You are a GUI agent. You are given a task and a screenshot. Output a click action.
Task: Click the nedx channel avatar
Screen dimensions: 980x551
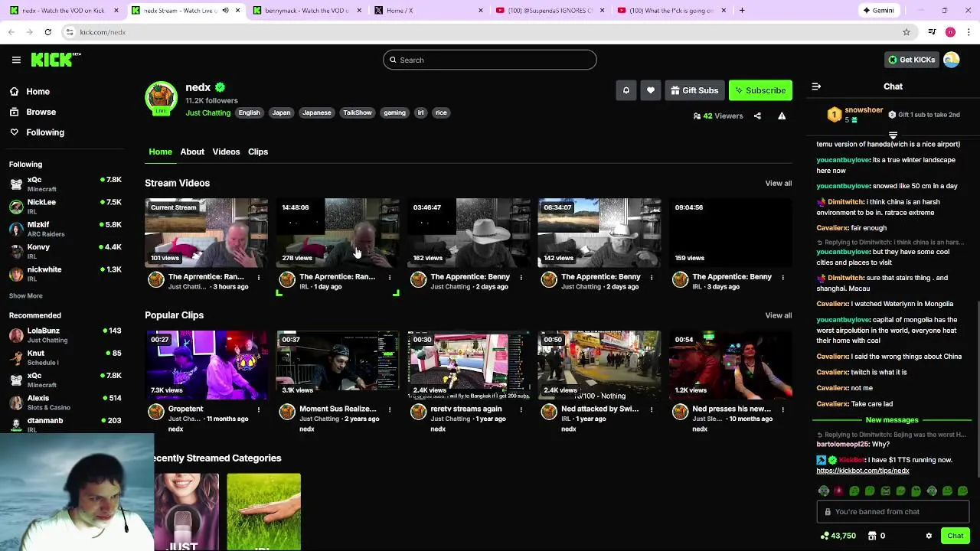click(161, 98)
